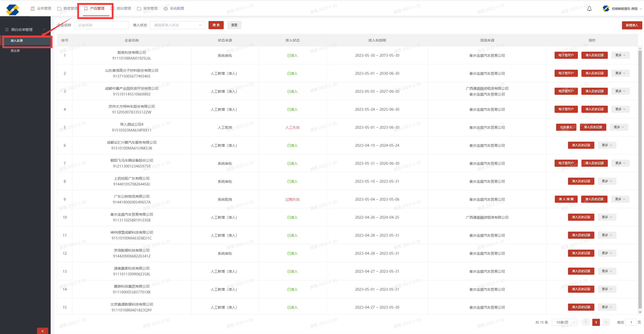644x334 pixels.
Task: Click the 企业名称 search input field
Action: click(102, 25)
